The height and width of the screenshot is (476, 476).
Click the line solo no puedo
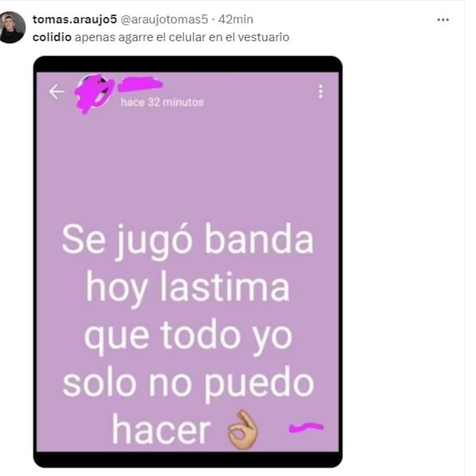pos(188,383)
